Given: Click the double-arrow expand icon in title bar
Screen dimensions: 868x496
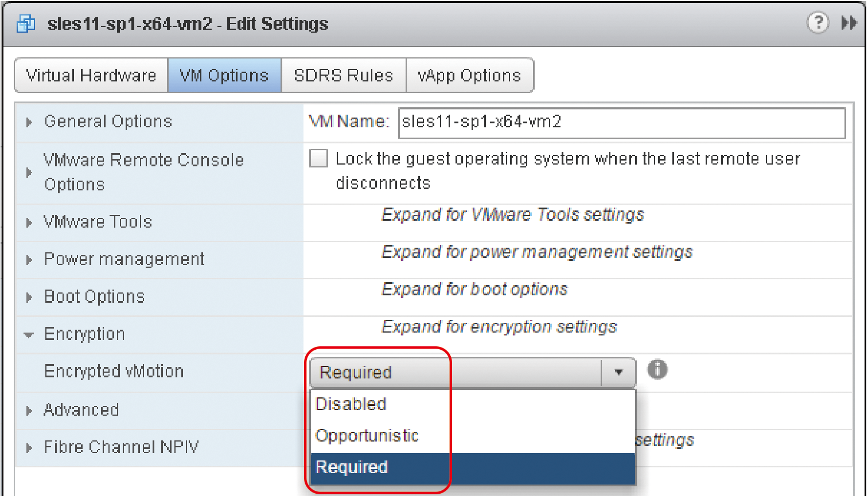Looking at the screenshot, I should 849,23.
